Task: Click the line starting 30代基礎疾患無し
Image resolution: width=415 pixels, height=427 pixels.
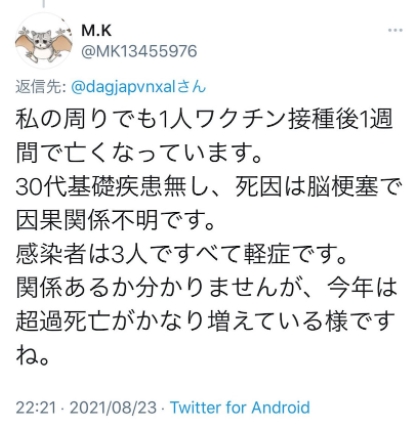Action: coord(207,187)
